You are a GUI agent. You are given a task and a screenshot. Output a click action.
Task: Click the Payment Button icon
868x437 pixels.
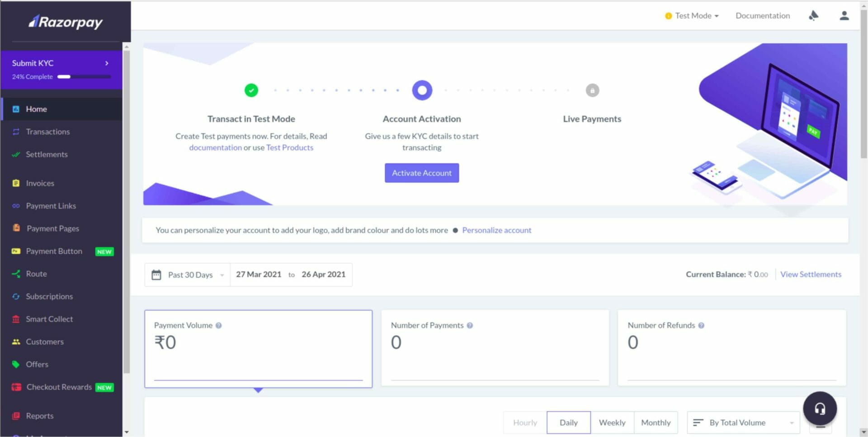[16, 251]
